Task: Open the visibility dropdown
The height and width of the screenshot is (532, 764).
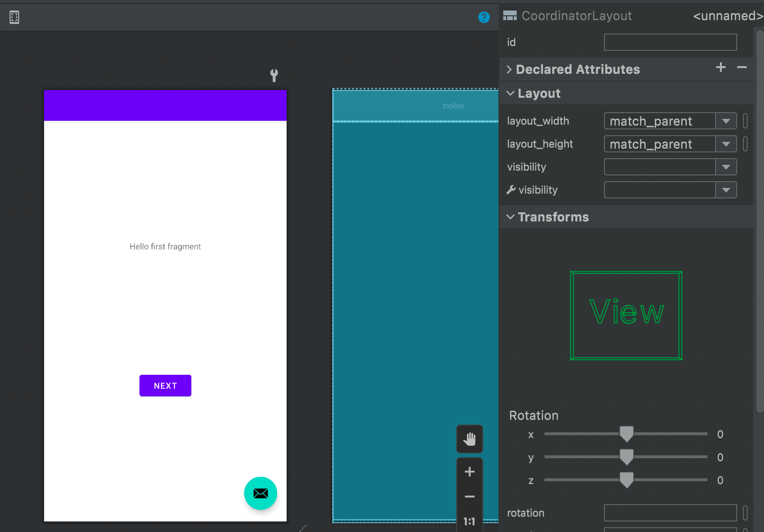Action: [x=726, y=167]
